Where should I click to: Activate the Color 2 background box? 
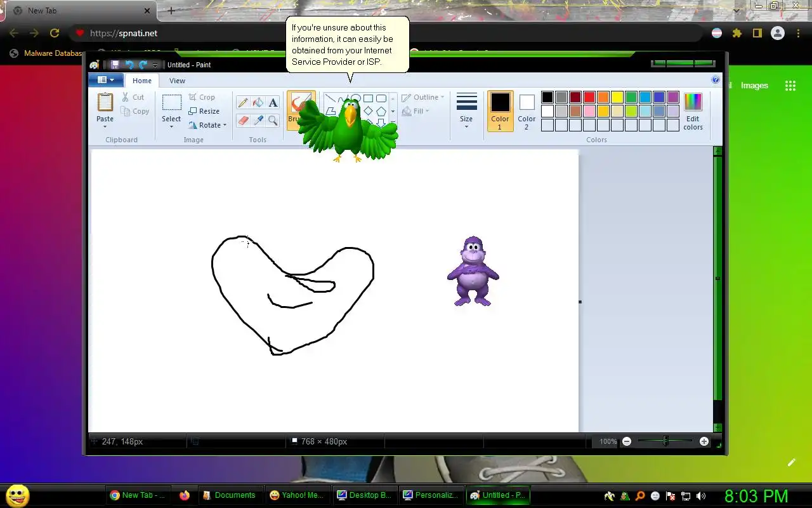[x=527, y=111]
